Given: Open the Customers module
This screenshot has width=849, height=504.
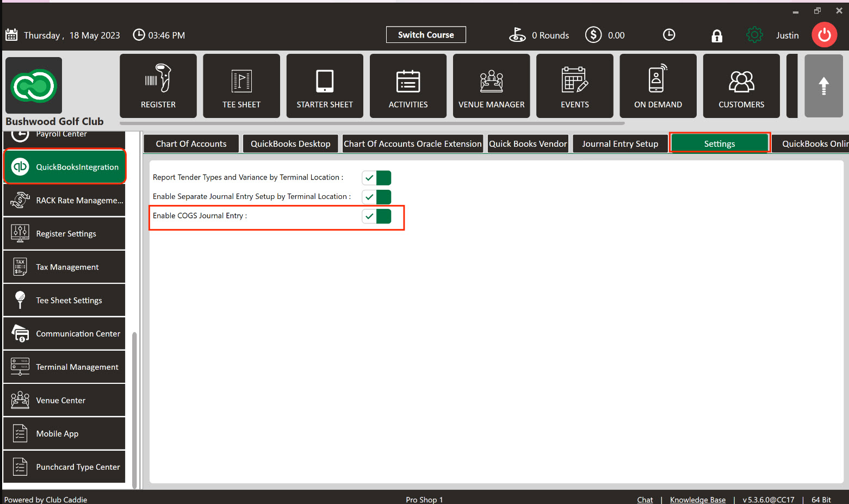Looking at the screenshot, I should (x=741, y=86).
